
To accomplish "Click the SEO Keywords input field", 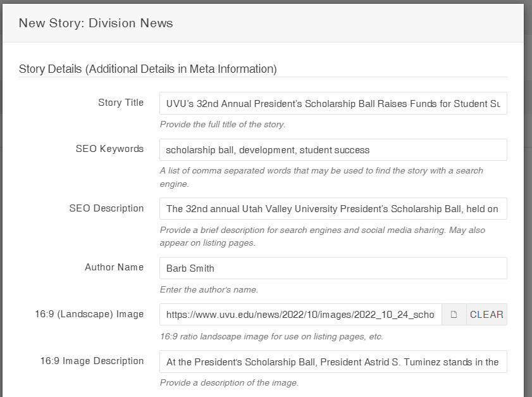I will coord(333,150).
